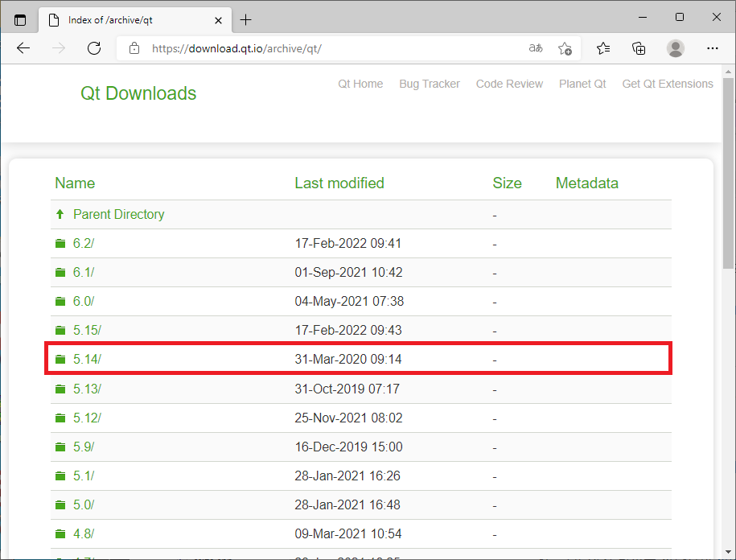
Task: Maximize the browser window
Action: pos(679,18)
